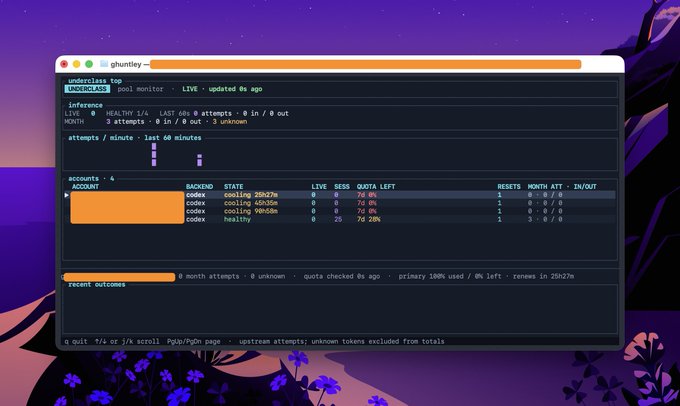Click the UNDERCLASS badge
The image size is (680, 406).
tap(87, 89)
